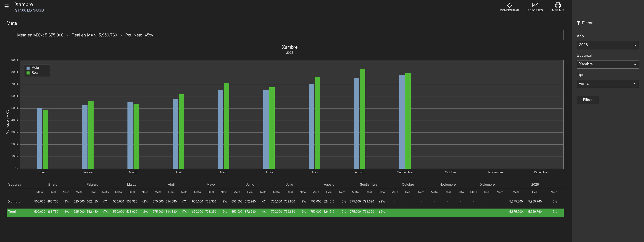Click the Julio column header in table
Viewport: 644px width, 242px height.
[289, 185]
